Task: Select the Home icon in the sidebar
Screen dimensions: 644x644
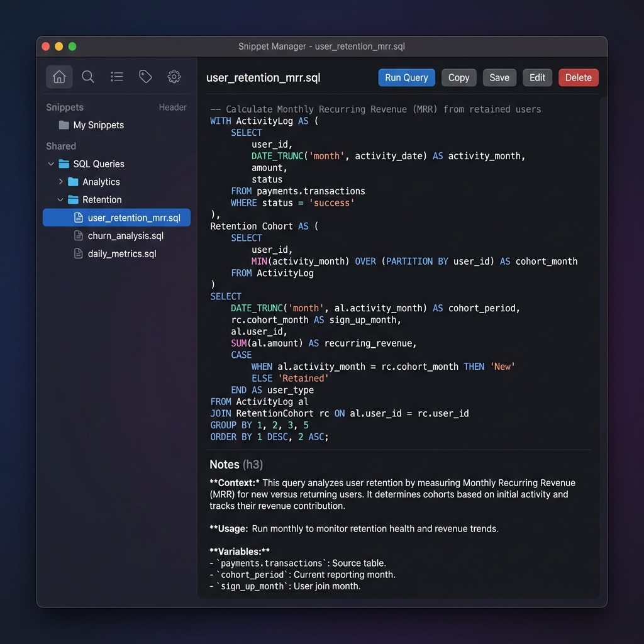Action: point(58,77)
